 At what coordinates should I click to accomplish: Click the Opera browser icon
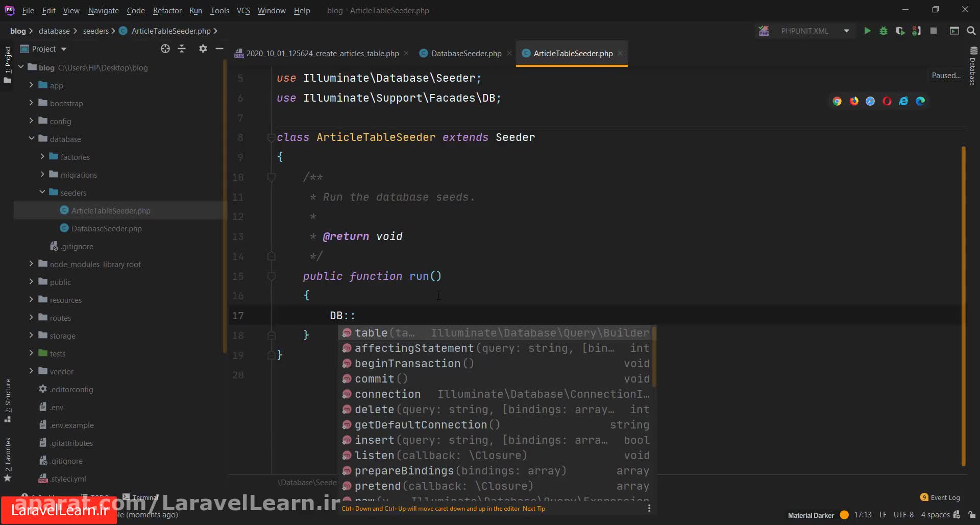click(x=887, y=101)
